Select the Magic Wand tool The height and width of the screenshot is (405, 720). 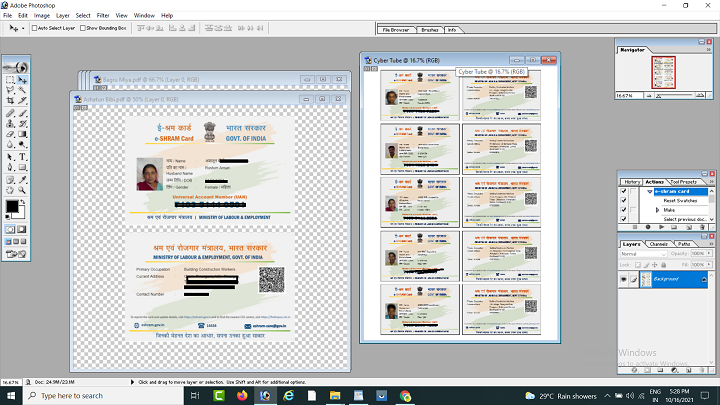[22, 90]
